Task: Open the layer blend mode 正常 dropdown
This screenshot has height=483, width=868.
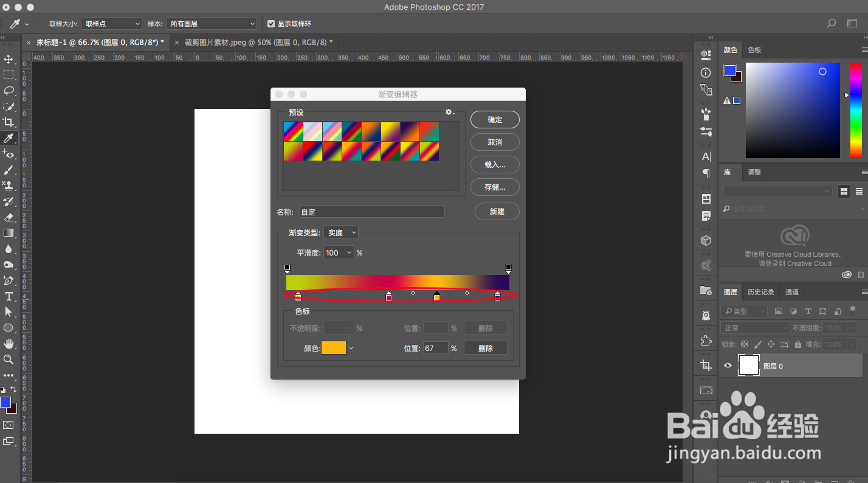Action: coord(754,328)
